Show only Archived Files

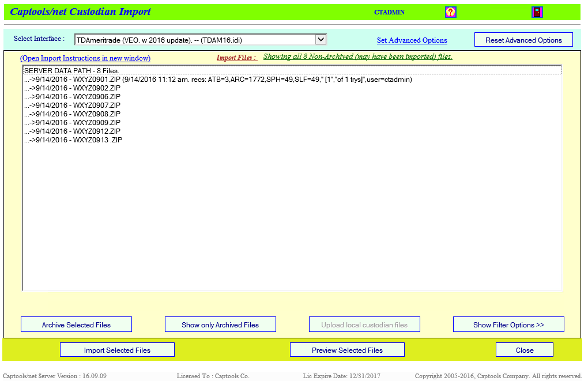pyautogui.click(x=220, y=325)
